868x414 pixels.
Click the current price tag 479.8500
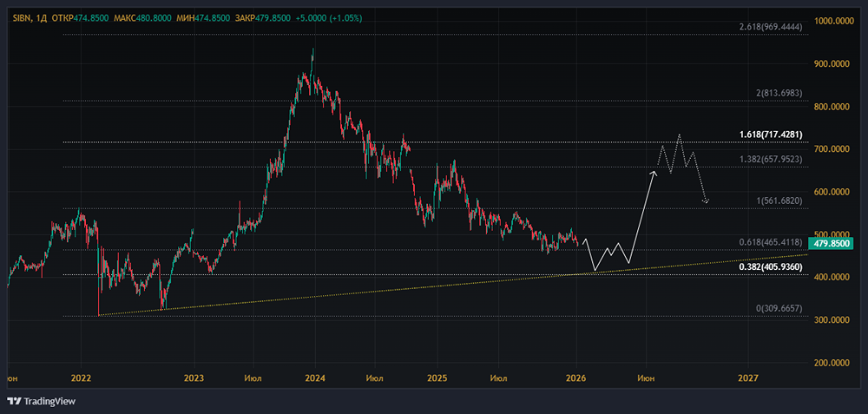point(828,244)
